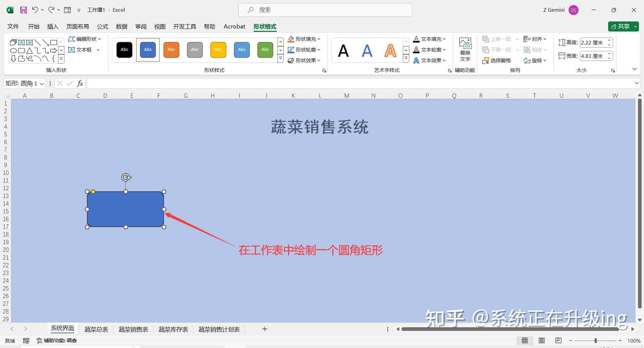Click the Alt Text (替换文字) button
Image resolution: width=644 pixels, height=348 pixels.
pos(465,50)
